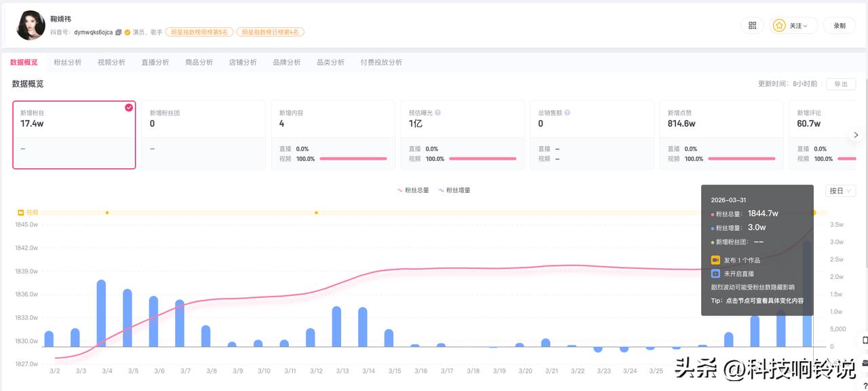
Task: Click the 录制 button at top right
Action: click(x=839, y=26)
